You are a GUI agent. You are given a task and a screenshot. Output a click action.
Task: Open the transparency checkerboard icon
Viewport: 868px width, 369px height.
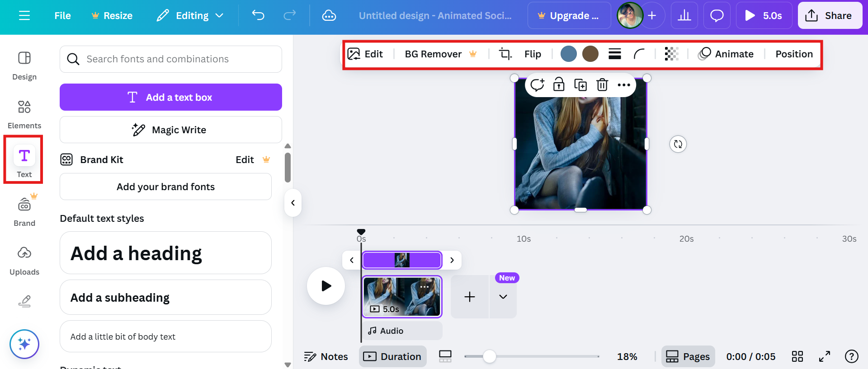672,54
